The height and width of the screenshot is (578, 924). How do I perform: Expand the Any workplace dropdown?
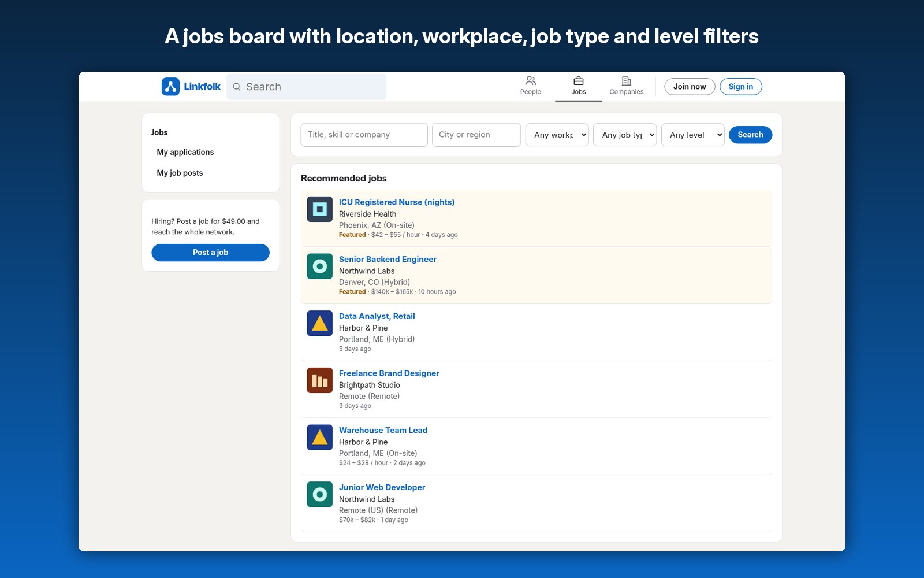[557, 135]
